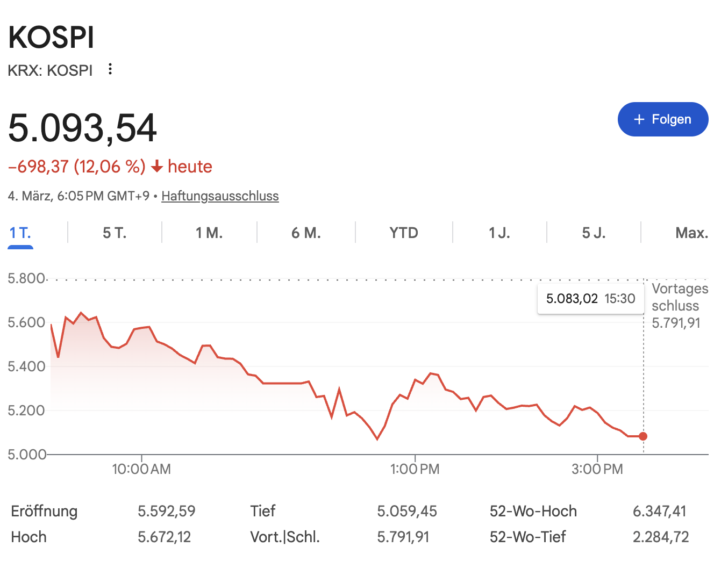Image resolution: width=728 pixels, height=576 pixels.
Task: Show the 6 M. chart range
Action: (306, 233)
